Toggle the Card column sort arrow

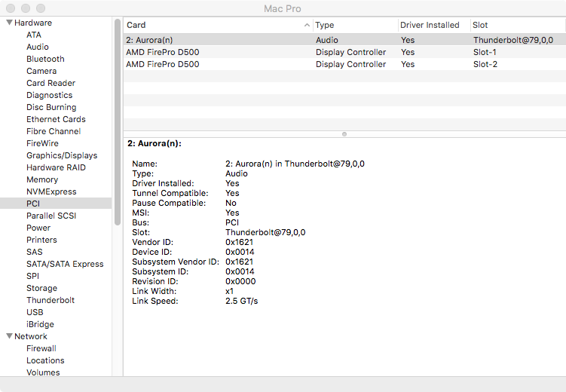pyautogui.click(x=307, y=25)
